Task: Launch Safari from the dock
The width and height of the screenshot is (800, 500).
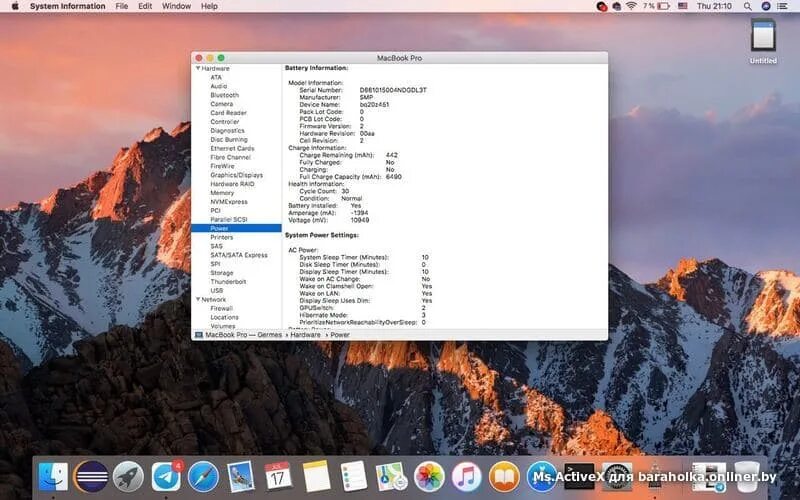Action: click(203, 477)
